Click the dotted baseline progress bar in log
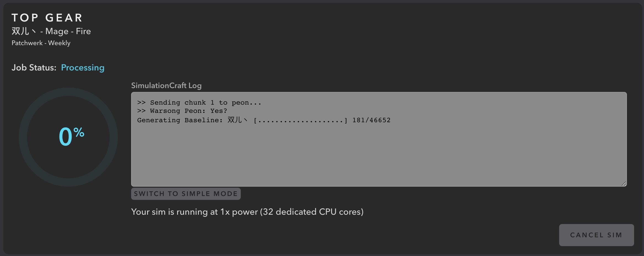644x256 pixels. 300,121
